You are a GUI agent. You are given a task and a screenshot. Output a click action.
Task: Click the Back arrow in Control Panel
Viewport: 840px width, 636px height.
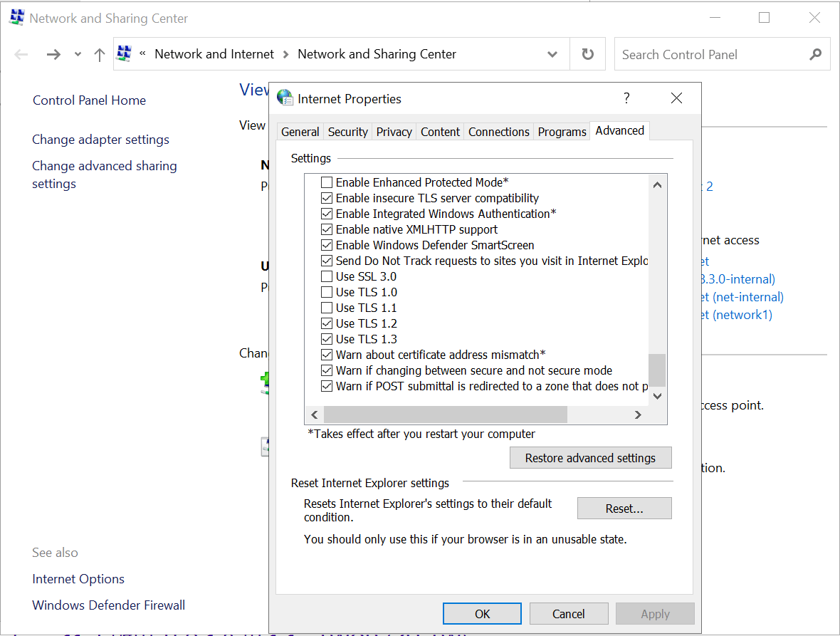pos(21,54)
